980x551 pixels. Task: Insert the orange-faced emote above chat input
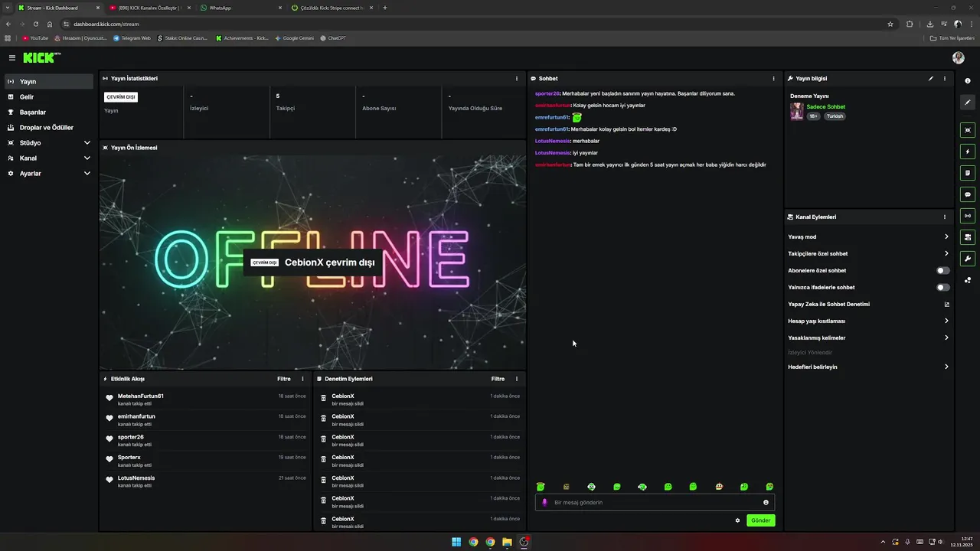pyautogui.click(x=719, y=487)
